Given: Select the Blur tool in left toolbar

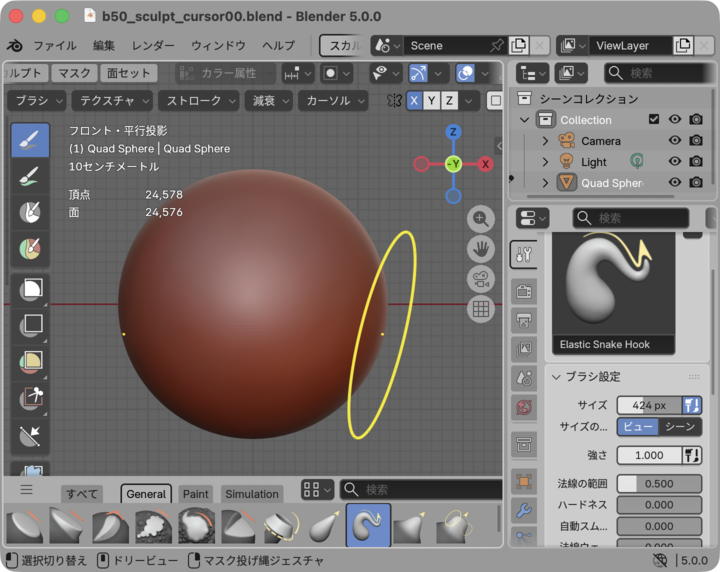Looking at the screenshot, I should pyautogui.click(x=30, y=176).
